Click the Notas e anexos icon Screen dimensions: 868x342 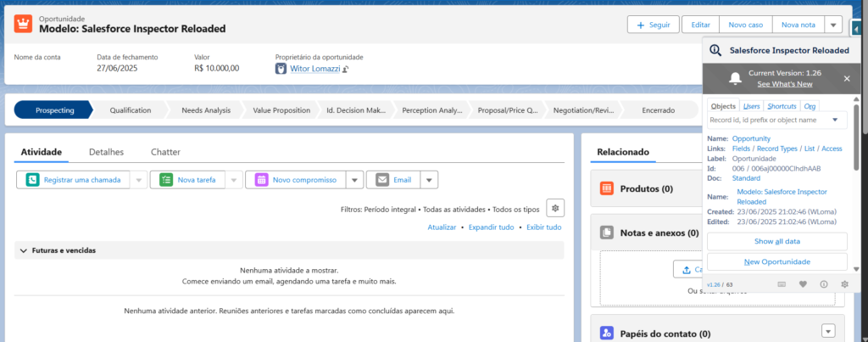[607, 233]
